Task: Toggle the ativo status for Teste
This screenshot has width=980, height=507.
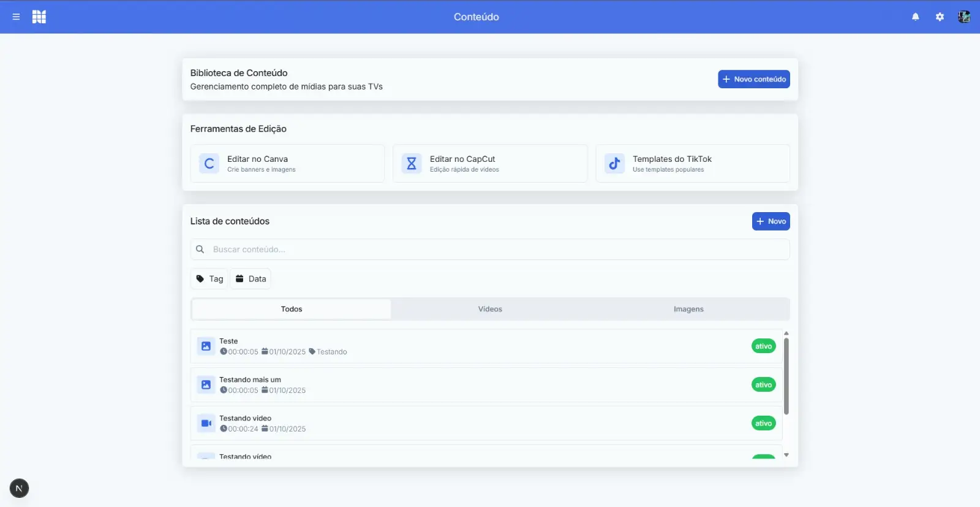Action: click(x=763, y=346)
